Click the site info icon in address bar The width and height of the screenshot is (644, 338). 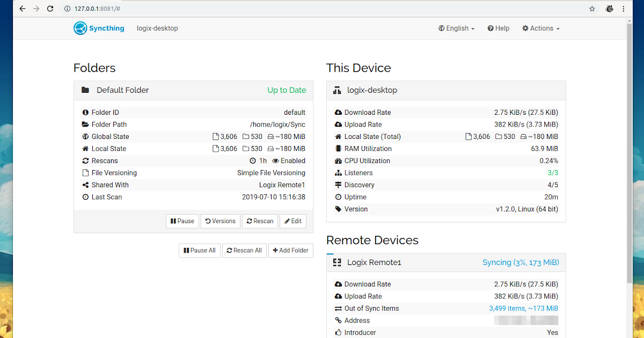pyautogui.click(x=67, y=9)
